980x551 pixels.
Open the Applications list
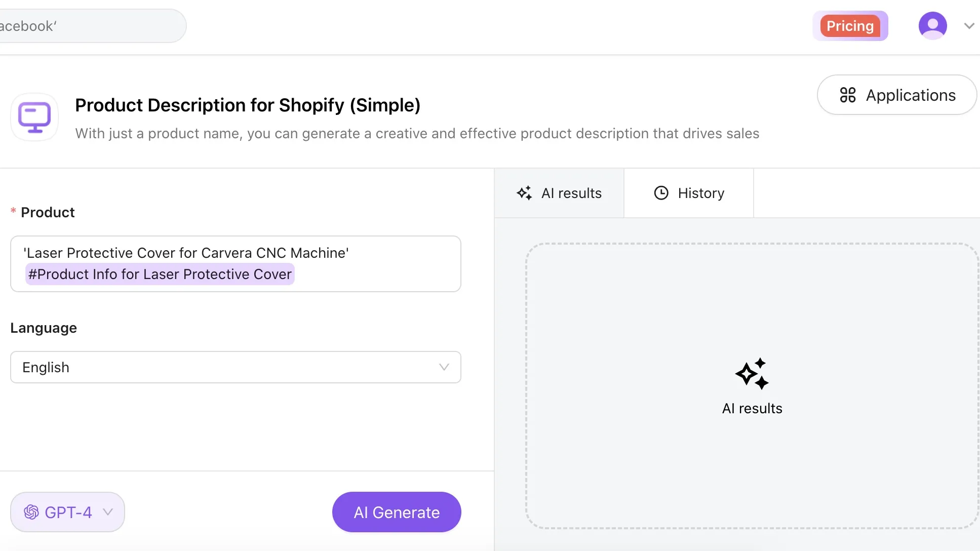896,95
